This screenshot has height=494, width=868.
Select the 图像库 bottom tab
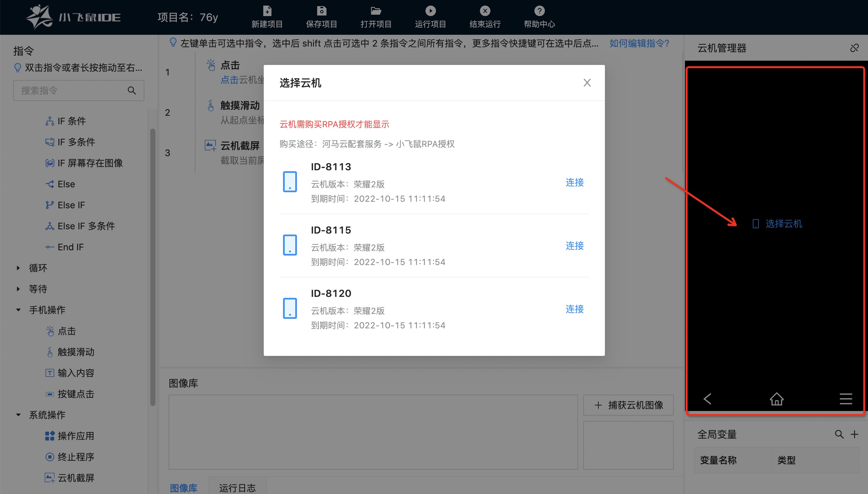pos(183,487)
